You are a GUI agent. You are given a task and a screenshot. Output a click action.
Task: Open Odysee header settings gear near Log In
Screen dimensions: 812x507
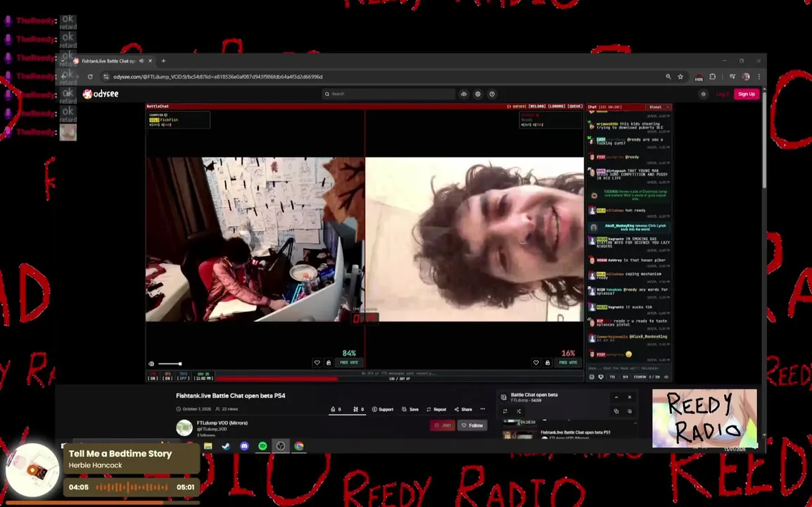click(703, 94)
